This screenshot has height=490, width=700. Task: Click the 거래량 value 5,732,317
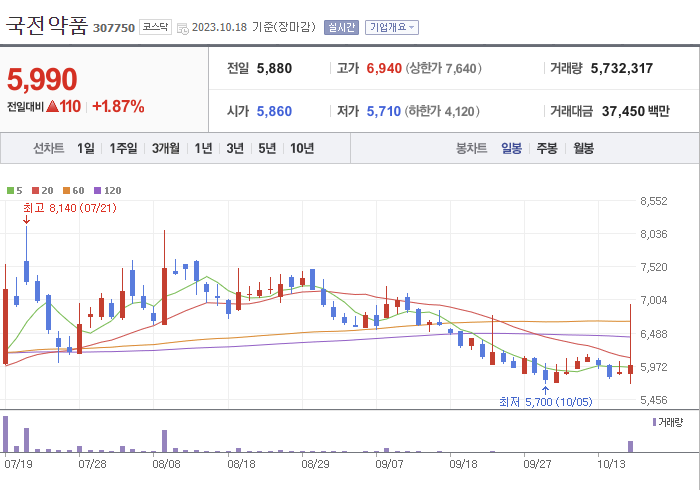click(x=621, y=68)
